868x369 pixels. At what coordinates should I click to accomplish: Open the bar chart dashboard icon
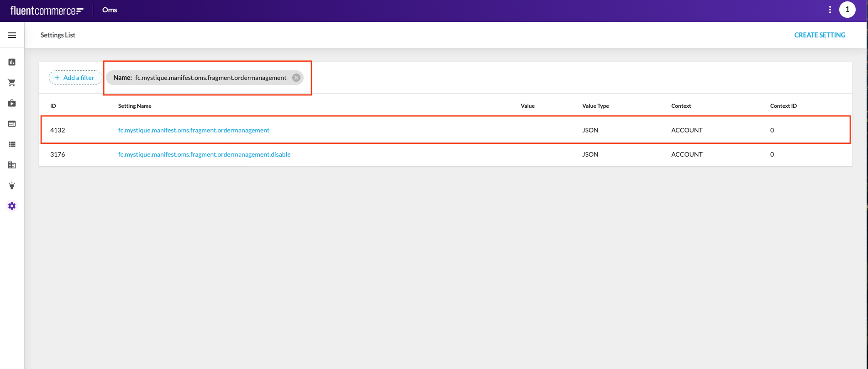12,62
